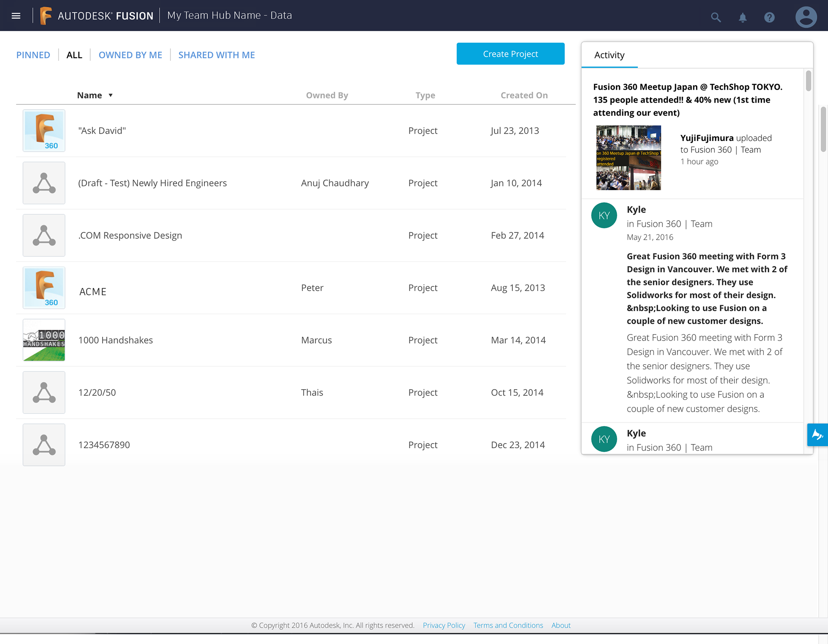The width and height of the screenshot is (828, 644).
Task: Open the notifications bell
Action: pyautogui.click(x=743, y=17)
